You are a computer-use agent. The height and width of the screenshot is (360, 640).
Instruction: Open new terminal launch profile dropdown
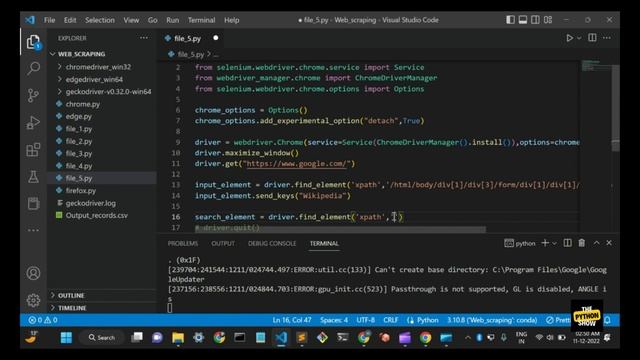(554, 243)
